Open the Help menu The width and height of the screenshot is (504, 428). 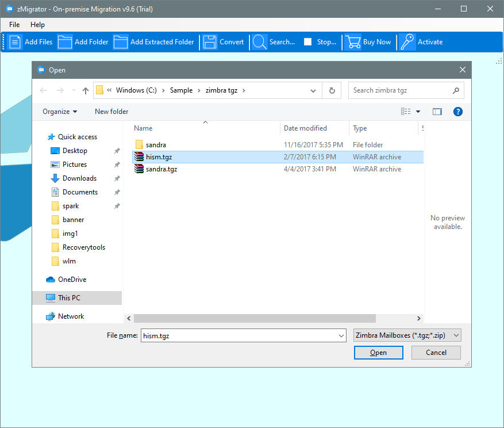coord(37,25)
